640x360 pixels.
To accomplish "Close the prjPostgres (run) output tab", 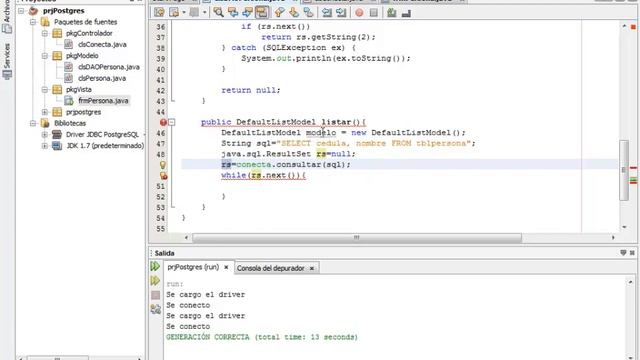I will pyautogui.click(x=226, y=267).
